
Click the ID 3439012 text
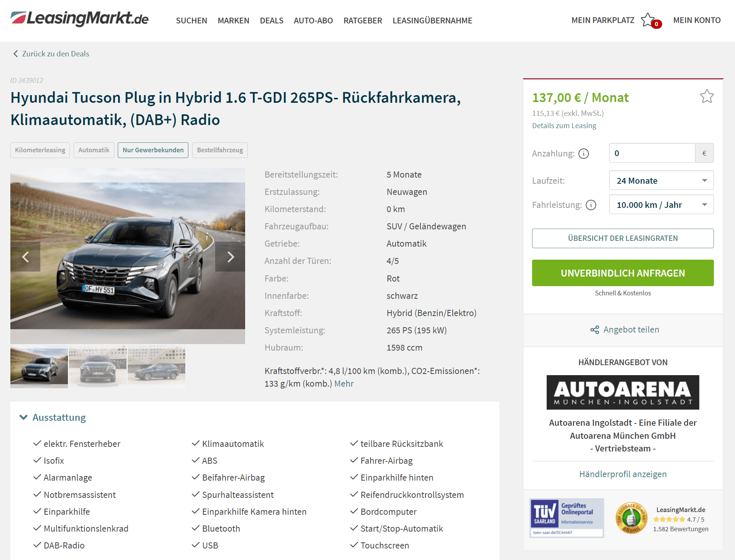[26, 80]
